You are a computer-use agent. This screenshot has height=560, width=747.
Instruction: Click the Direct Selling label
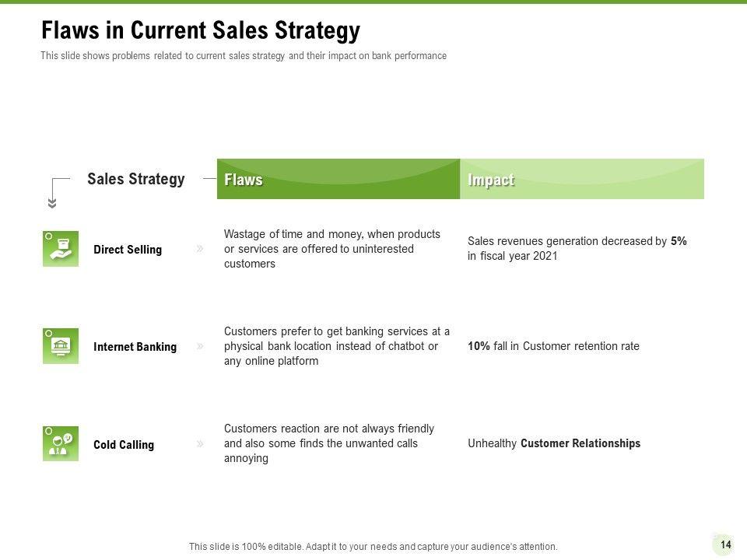(x=128, y=250)
